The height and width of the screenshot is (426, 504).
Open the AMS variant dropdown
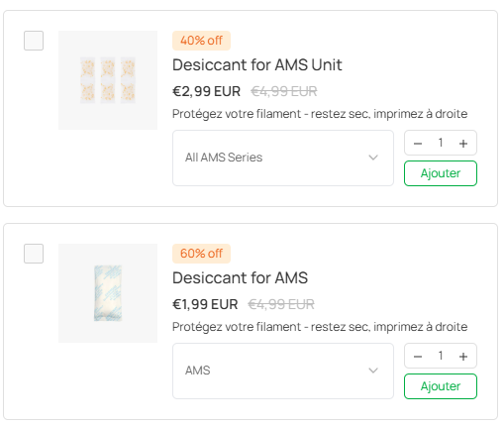point(283,371)
